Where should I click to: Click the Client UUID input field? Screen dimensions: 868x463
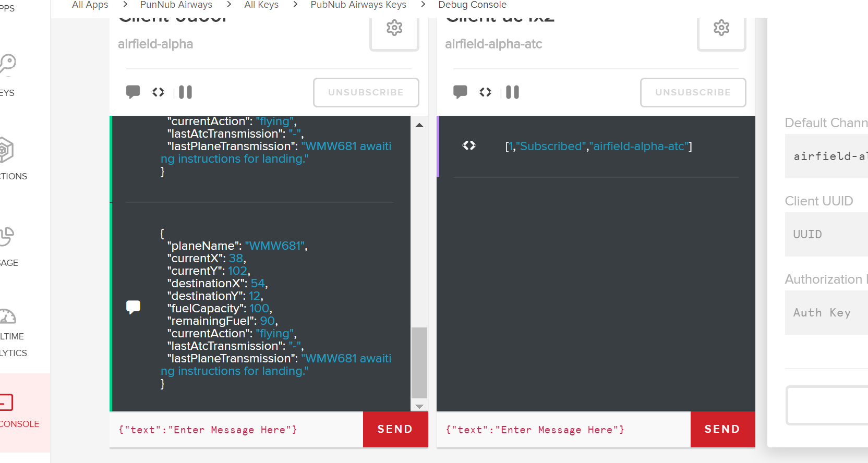(x=827, y=235)
